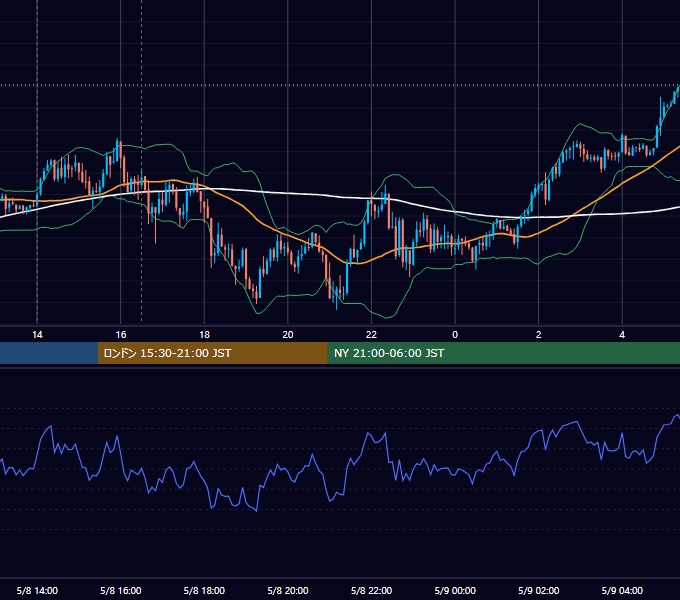Click the 5/9 04:00 label on the lower time axis
Image resolution: width=680 pixels, height=600 pixels.
[x=622, y=590]
